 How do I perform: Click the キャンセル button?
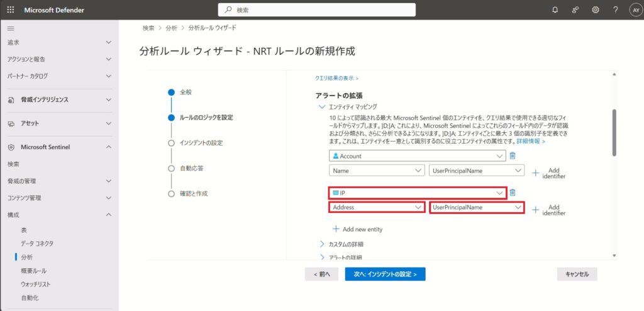point(577,274)
